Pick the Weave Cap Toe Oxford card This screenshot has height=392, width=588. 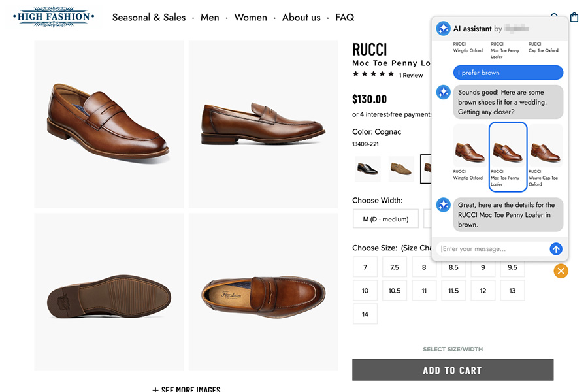[546, 157]
